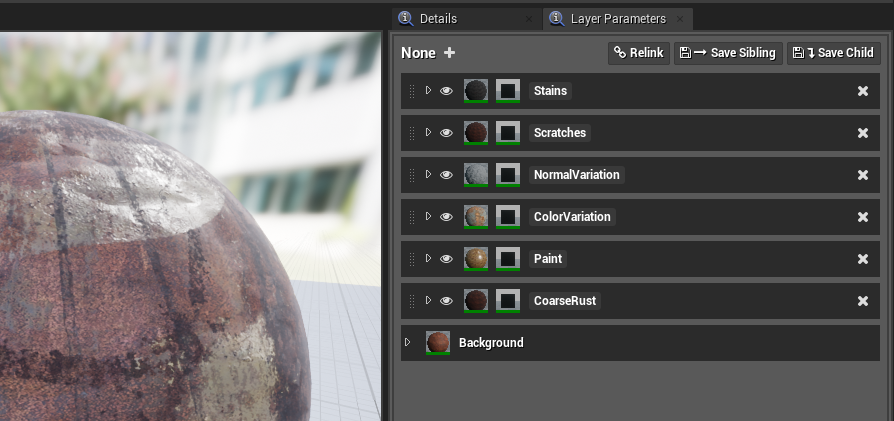
Task: Click the Paint layer material sphere thumbnail
Action: pos(476,259)
